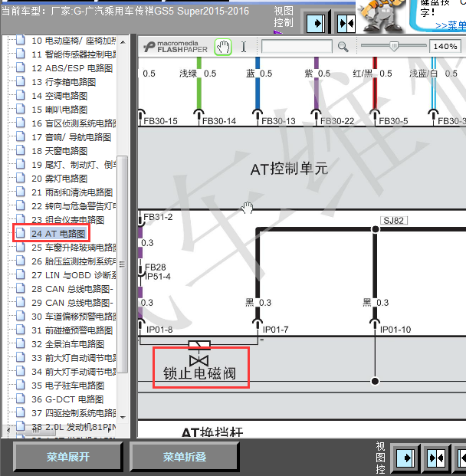Open tree item 34 前大灯手动调节

[x=74, y=372]
